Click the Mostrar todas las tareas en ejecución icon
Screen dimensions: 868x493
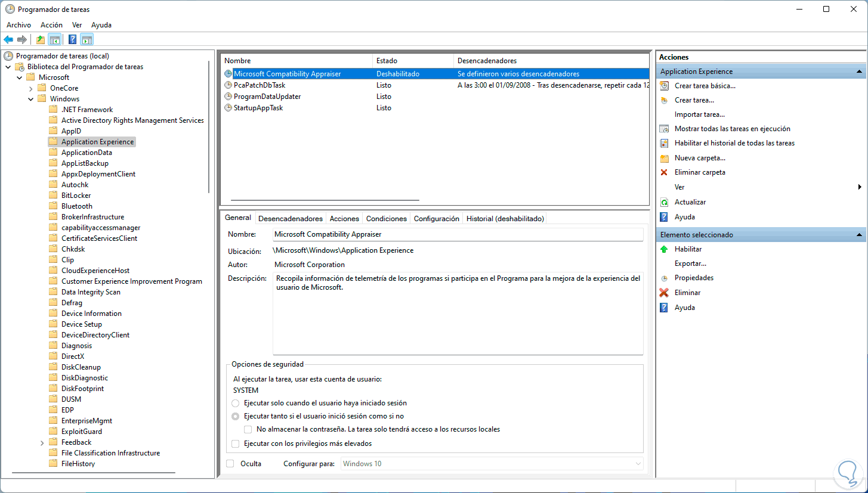click(x=664, y=129)
